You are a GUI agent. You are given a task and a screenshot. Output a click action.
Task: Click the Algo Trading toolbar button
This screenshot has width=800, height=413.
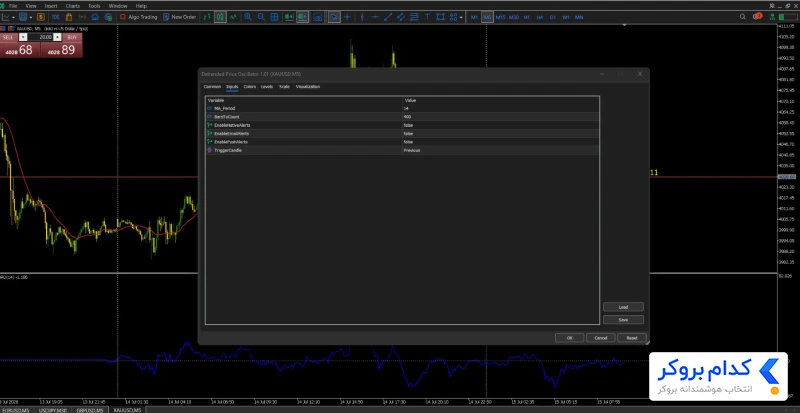(138, 17)
